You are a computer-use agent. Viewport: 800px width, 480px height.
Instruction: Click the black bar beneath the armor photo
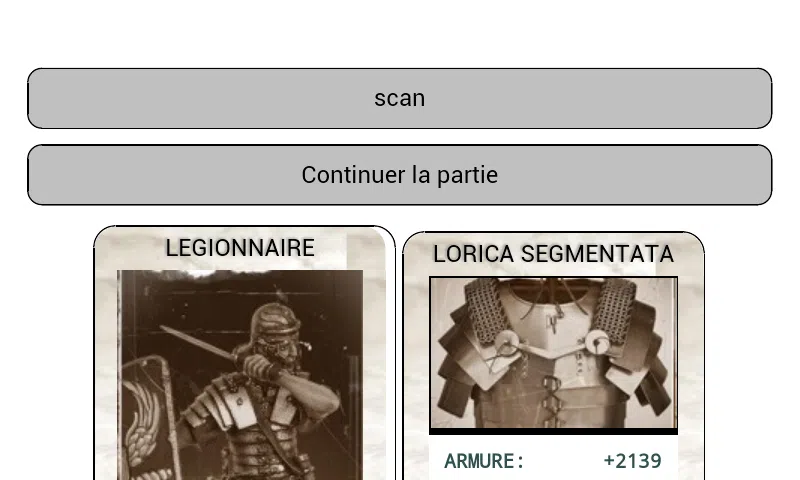554,432
